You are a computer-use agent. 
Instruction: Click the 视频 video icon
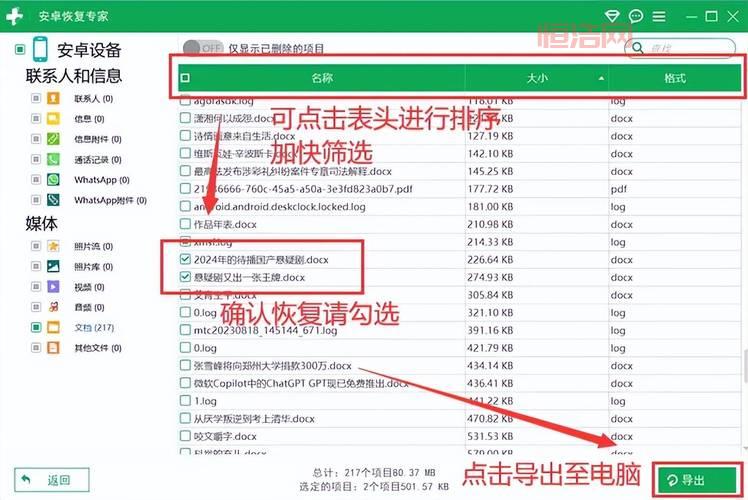coord(54,287)
